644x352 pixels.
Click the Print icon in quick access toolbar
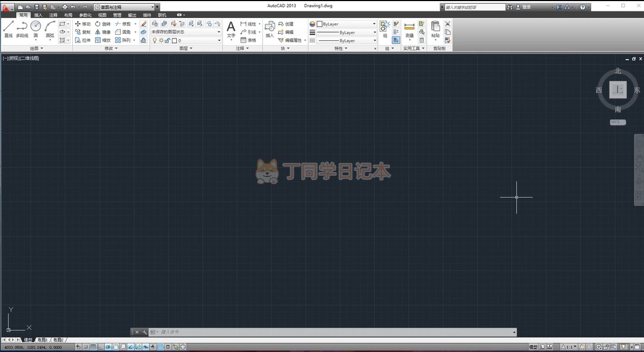(x=65, y=7)
